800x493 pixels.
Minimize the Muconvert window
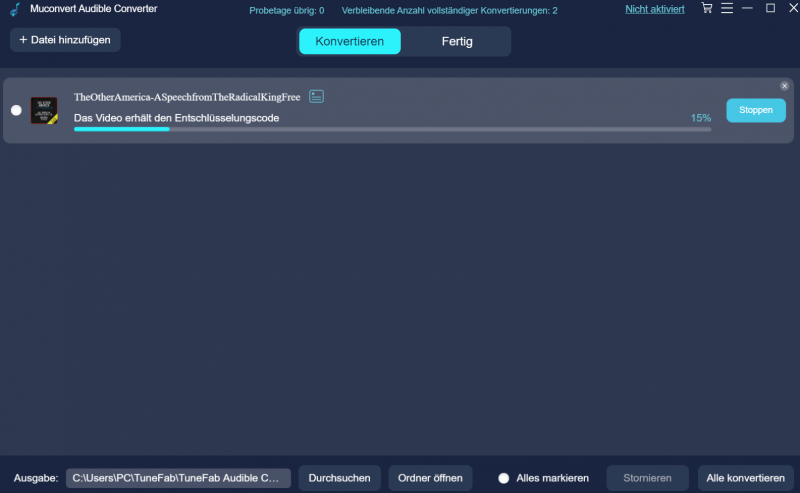click(747, 8)
